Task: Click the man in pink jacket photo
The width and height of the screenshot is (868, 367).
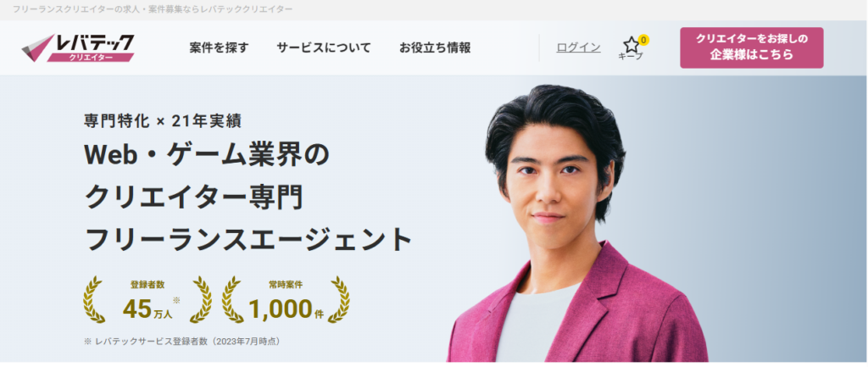Action: tap(576, 224)
